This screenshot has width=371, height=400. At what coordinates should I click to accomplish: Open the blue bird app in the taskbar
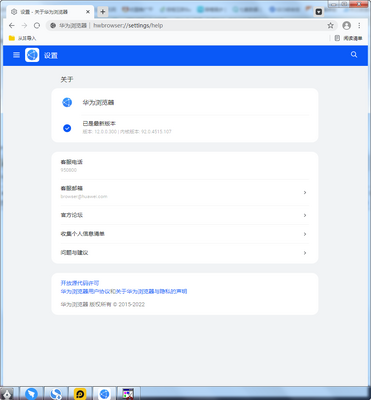click(32, 394)
